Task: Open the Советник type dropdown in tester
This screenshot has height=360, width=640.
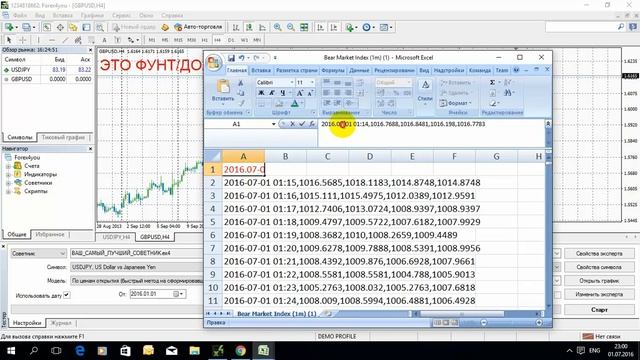Action: coord(62,253)
